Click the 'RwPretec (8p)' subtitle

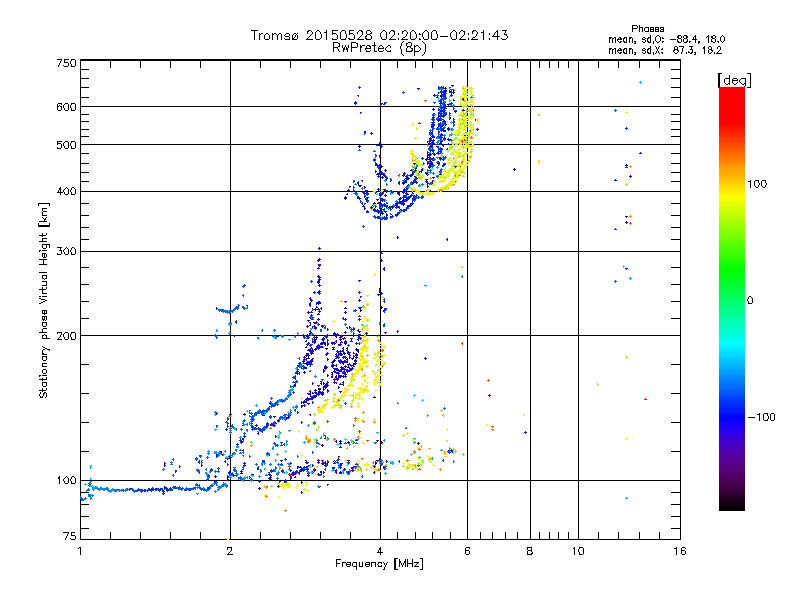379,48
